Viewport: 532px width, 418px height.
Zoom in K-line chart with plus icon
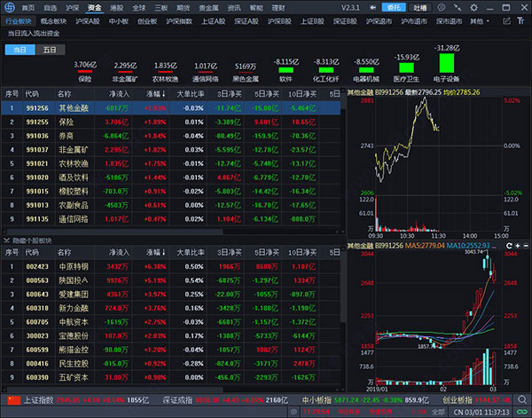(518, 246)
